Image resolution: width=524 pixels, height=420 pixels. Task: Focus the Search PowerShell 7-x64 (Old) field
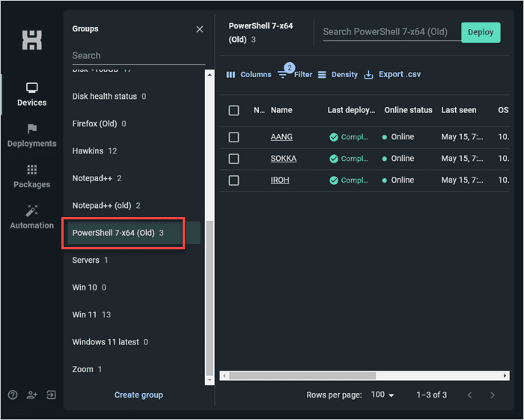point(392,32)
